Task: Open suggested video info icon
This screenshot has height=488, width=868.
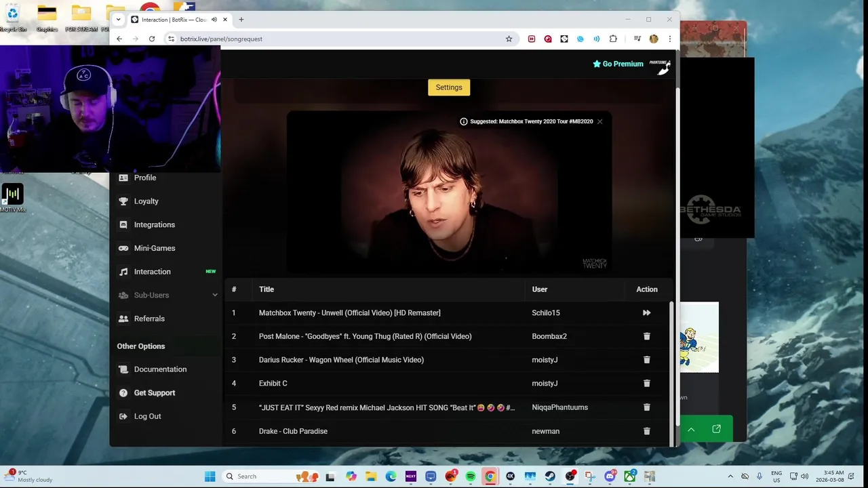Action: coord(464,121)
